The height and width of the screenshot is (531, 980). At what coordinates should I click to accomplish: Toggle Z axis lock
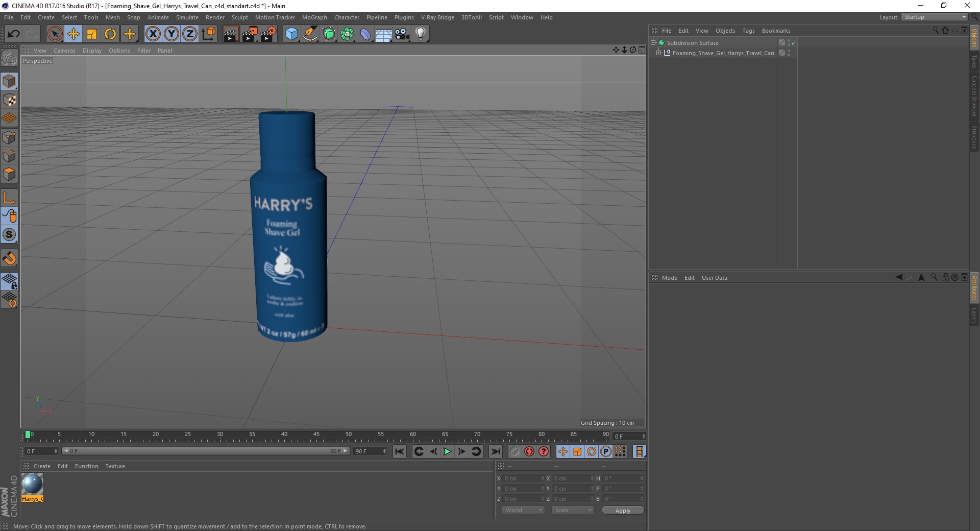[x=190, y=34]
